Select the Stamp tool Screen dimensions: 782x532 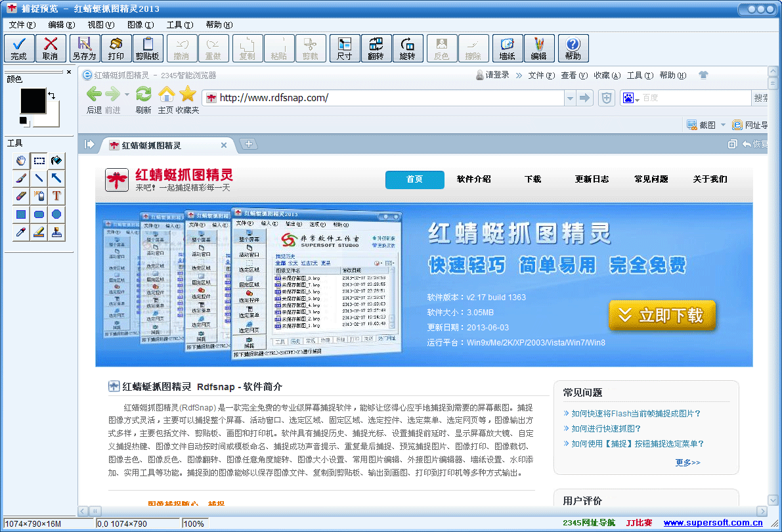point(56,231)
